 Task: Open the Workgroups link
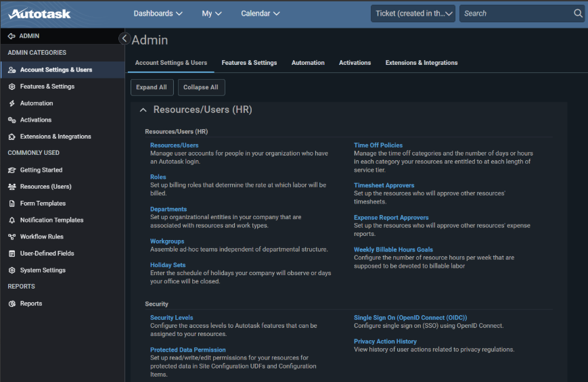(167, 241)
